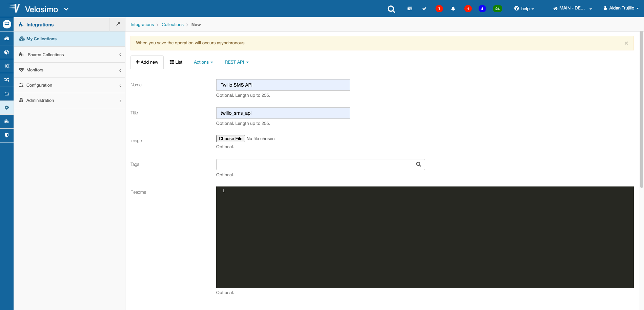Focus the Title field with twilio_sms_api
The height and width of the screenshot is (310, 644).
(283, 113)
